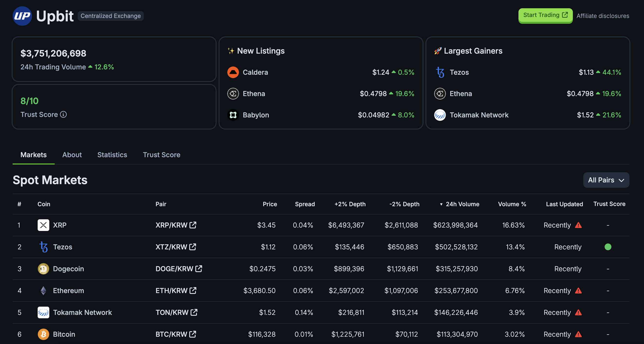This screenshot has height=344, width=644.
Task: Click external link icon beside ETH/KRW
Action: click(193, 290)
